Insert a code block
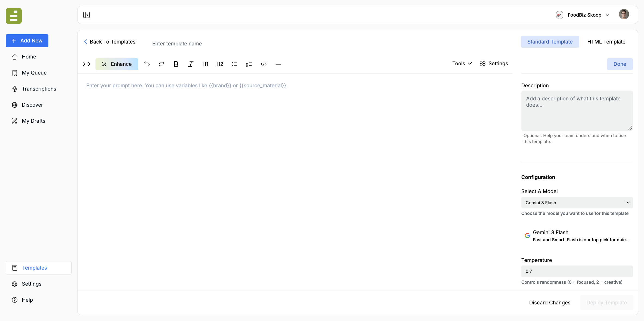The image size is (644, 321). tap(264, 64)
